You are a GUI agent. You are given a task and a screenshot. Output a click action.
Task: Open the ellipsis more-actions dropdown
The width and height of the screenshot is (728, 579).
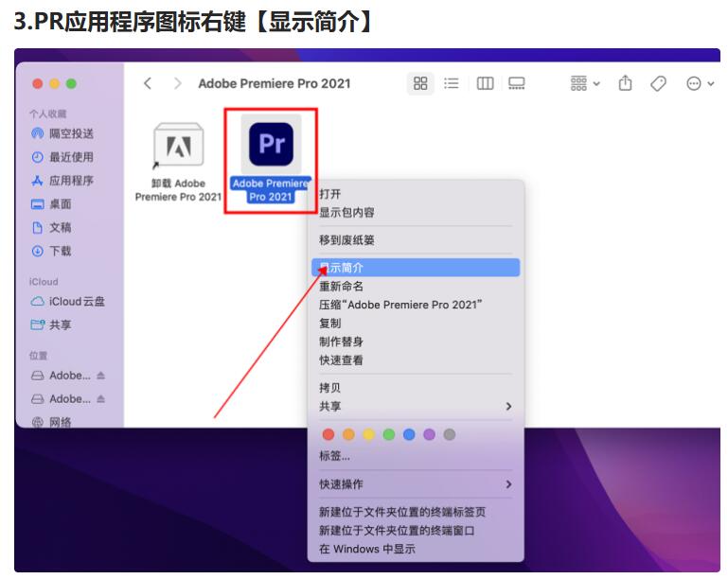[700, 83]
